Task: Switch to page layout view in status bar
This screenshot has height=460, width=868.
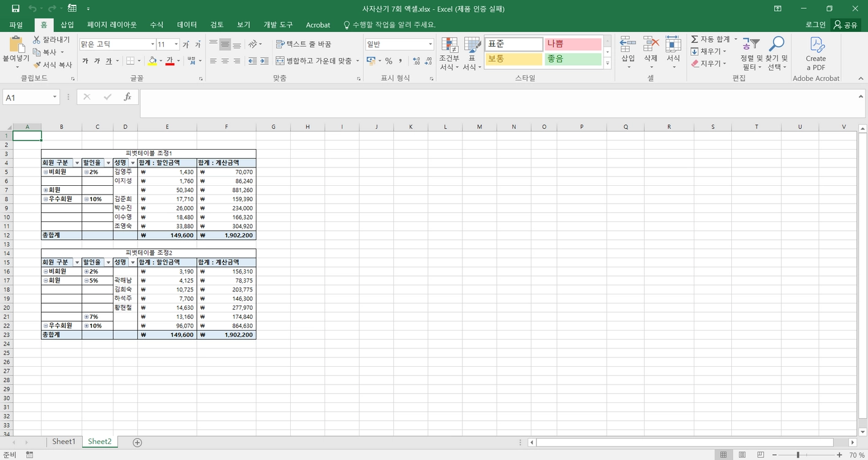Action: (742, 455)
